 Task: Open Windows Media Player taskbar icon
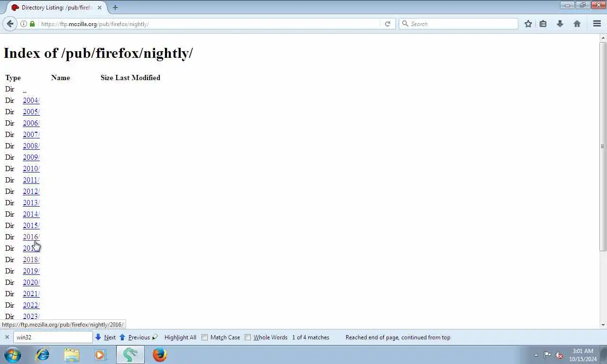point(101,355)
